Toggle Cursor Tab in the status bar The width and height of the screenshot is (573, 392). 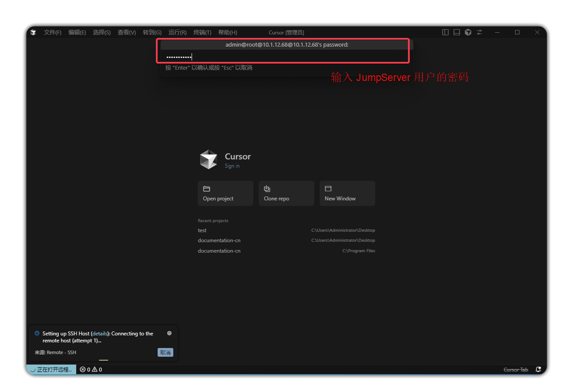[516, 369]
